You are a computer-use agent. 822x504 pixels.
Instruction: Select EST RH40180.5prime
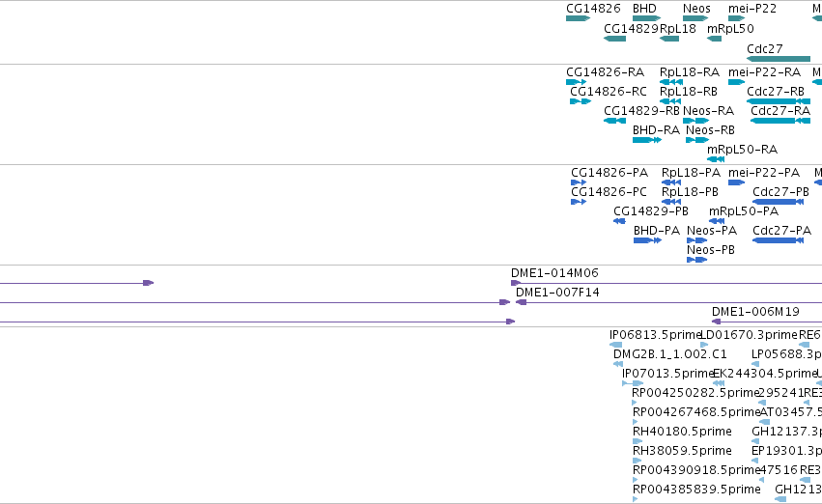tap(637, 441)
